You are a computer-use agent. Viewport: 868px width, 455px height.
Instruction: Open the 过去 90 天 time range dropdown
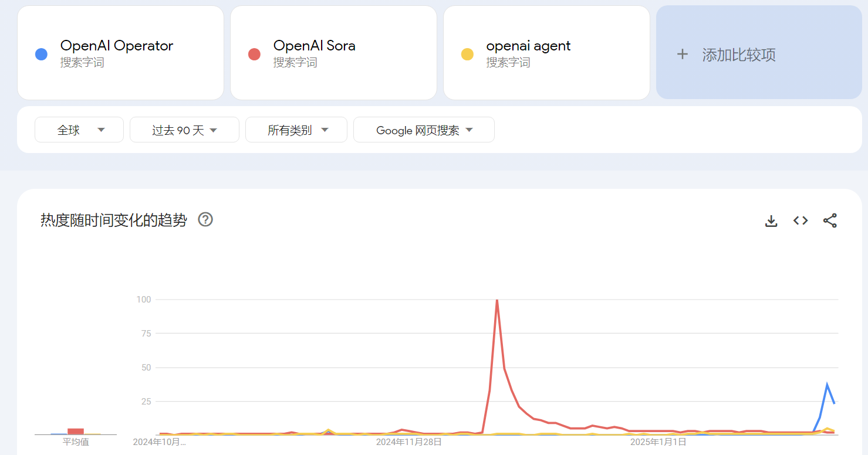pyautogui.click(x=184, y=130)
